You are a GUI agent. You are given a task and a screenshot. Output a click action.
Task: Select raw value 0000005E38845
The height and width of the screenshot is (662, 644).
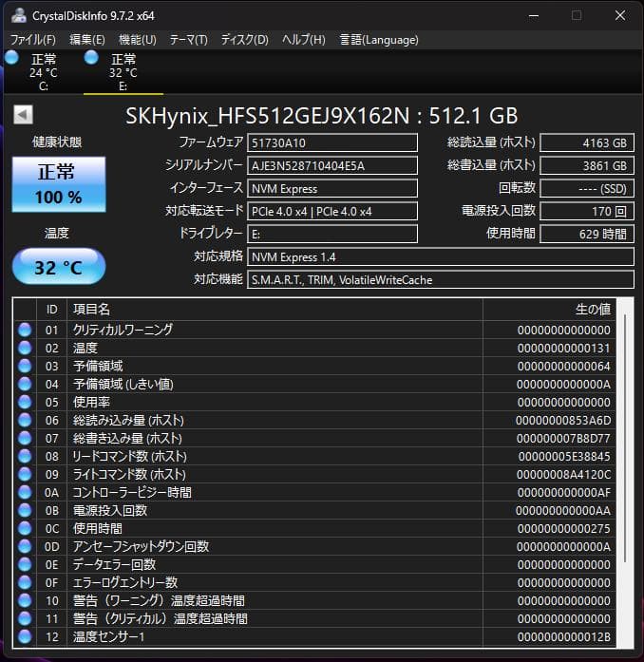point(564,457)
